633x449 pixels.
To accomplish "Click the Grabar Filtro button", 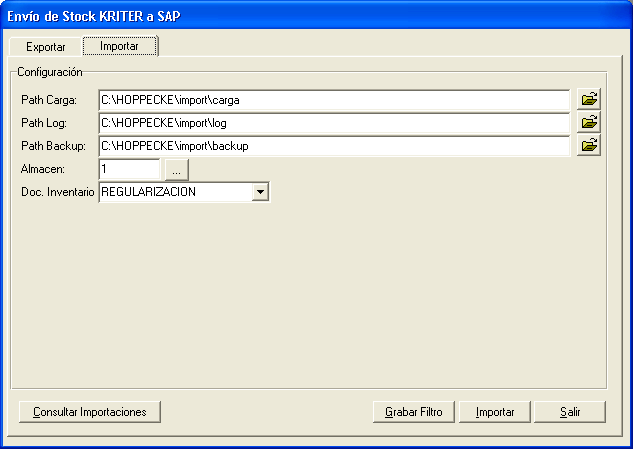I will click(414, 412).
